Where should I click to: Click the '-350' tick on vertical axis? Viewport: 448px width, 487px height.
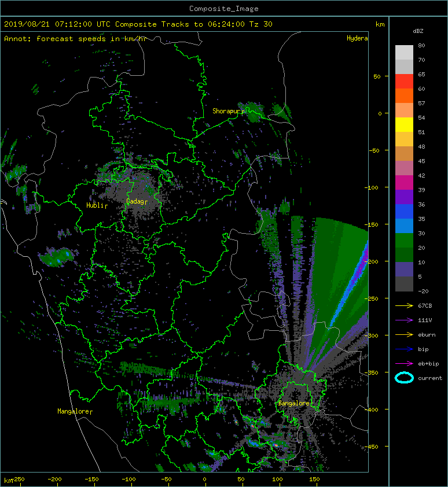(x=372, y=372)
